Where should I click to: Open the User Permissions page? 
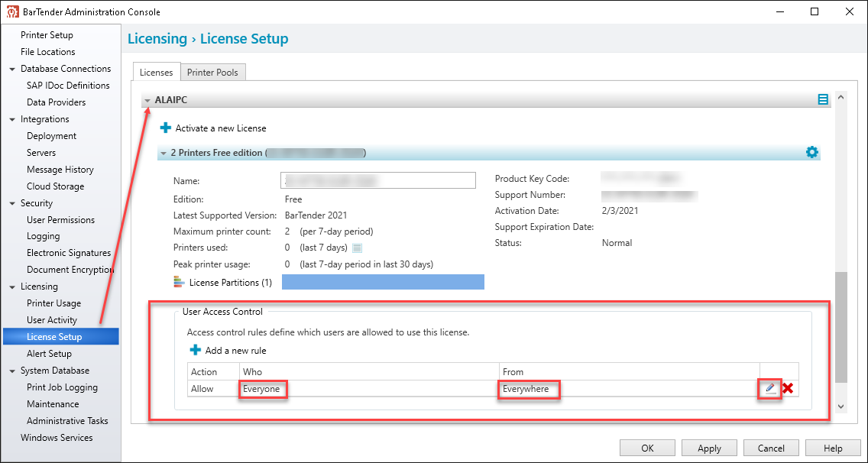(x=61, y=220)
